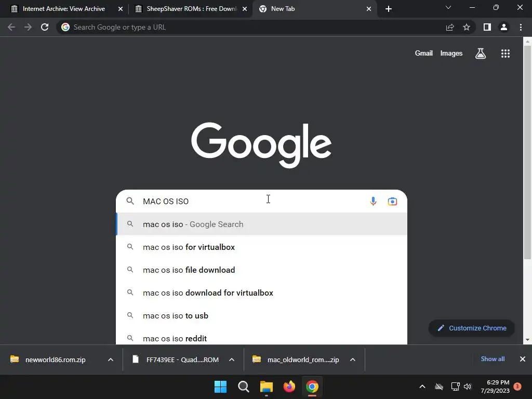The image size is (532, 399).
Task: Open the Windows Start menu
Action: click(x=220, y=387)
